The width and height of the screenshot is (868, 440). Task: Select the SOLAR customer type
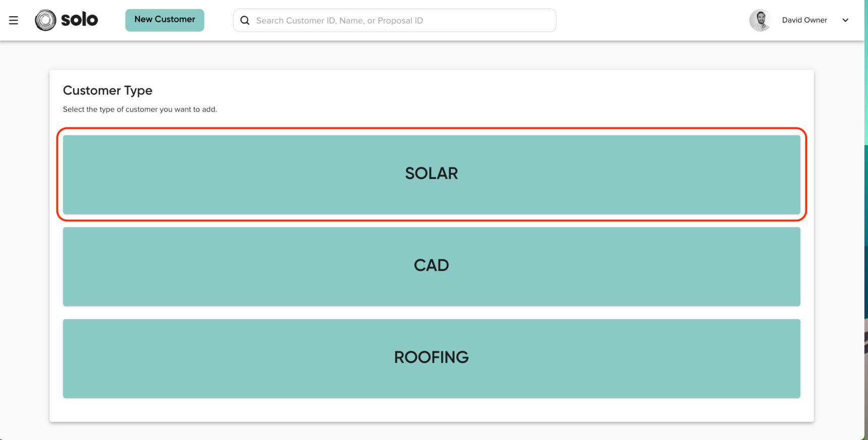pos(431,174)
